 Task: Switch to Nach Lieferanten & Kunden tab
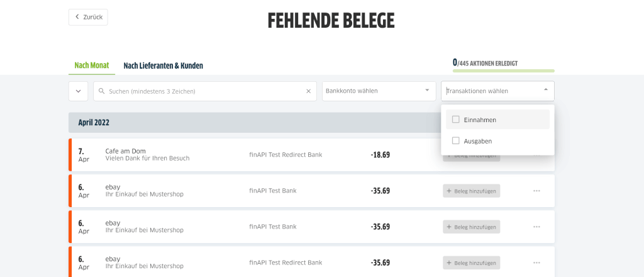tap(163, 65)
